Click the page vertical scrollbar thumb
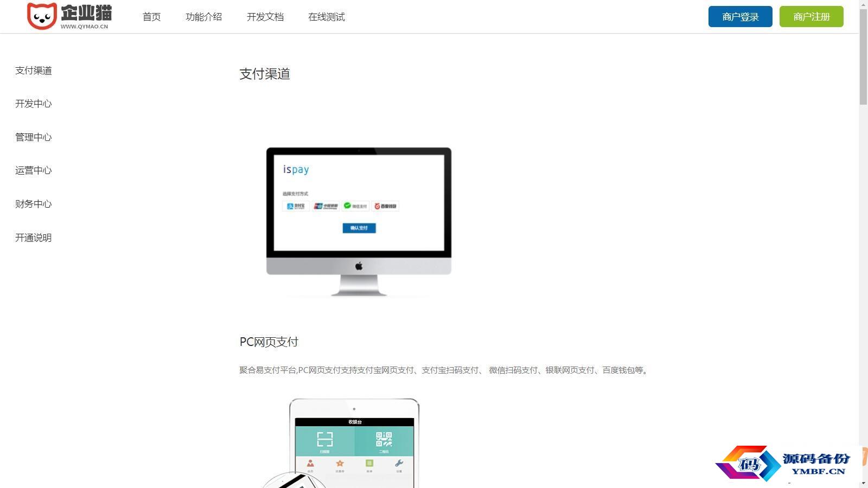868x488 pixels. (x=863, y=57)
